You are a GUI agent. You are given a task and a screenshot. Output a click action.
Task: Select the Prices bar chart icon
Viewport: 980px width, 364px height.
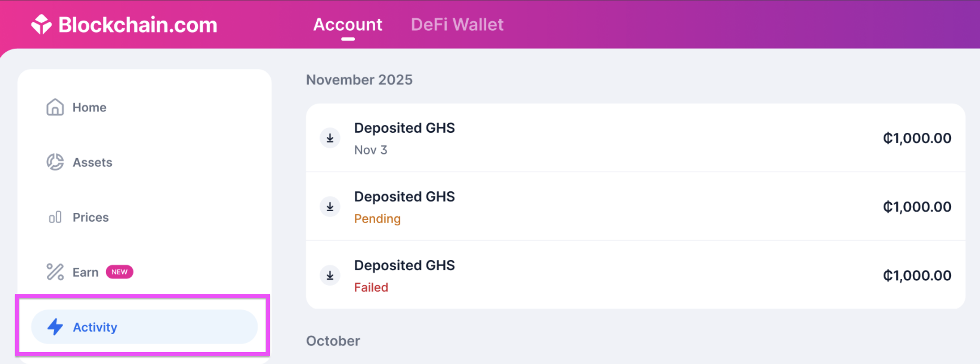(55, 217)
